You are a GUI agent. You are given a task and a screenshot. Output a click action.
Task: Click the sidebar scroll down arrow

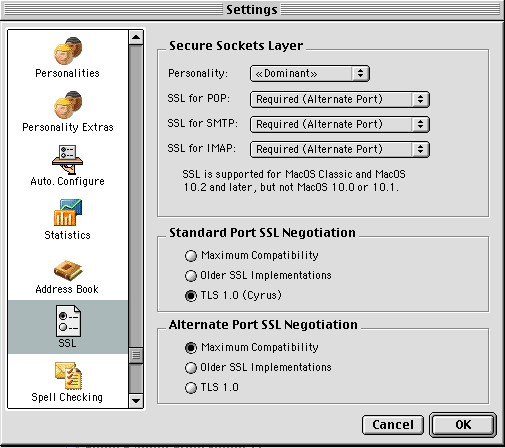136,401
